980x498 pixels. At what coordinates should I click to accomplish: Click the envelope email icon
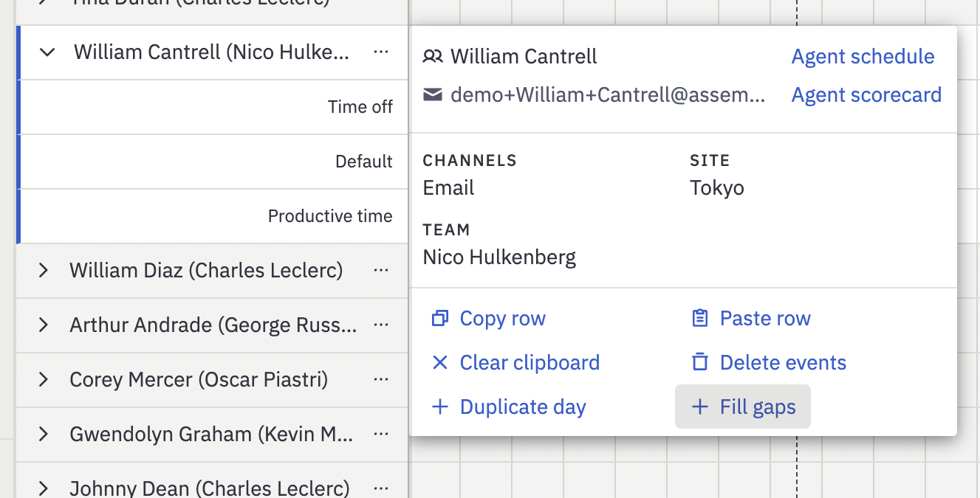(433, 94)
